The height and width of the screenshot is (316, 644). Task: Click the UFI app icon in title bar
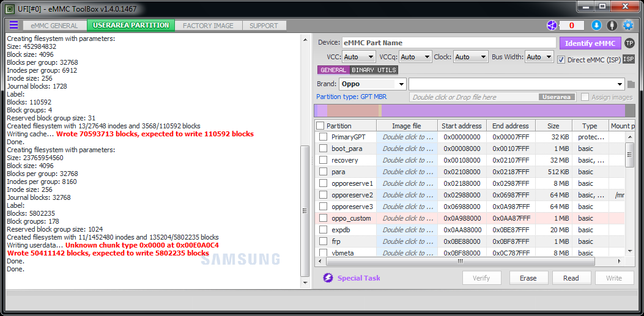[10, 8]
